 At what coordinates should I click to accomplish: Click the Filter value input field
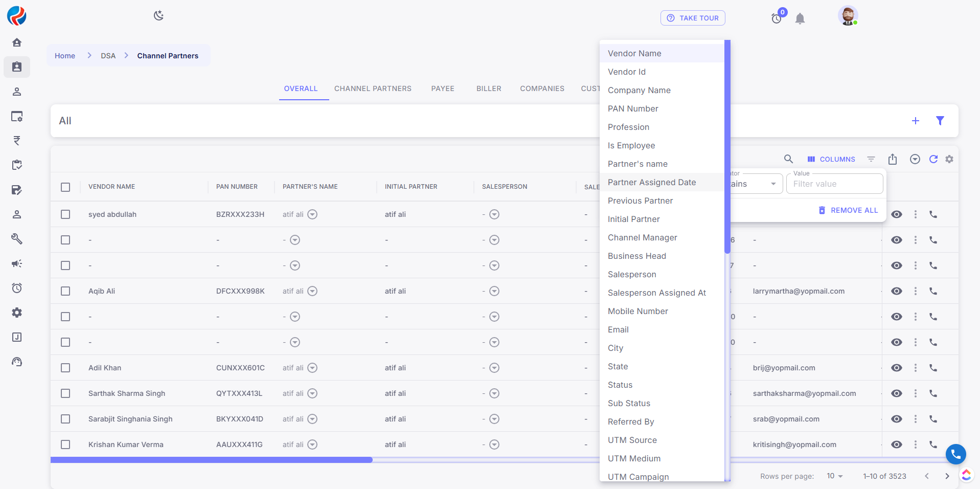point(834,184)
